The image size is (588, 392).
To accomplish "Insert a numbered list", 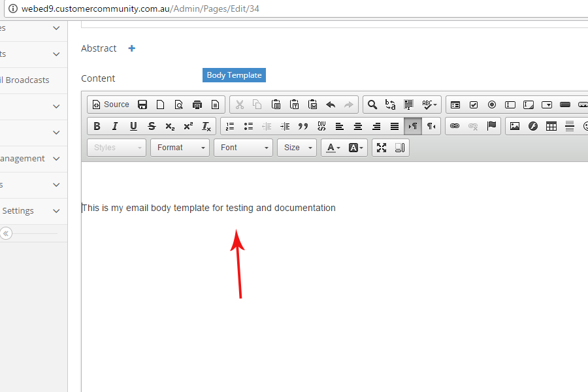I will [230, 126].
